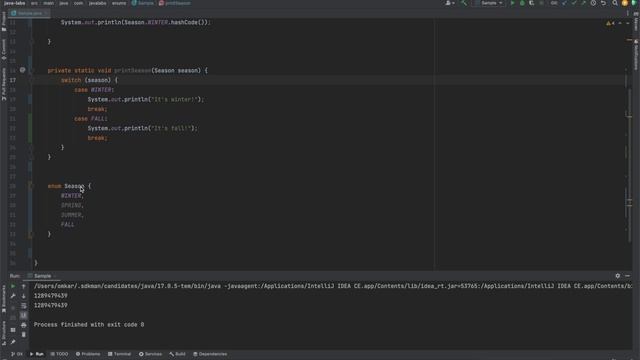Viewport: 640px width, 360px height.
Task: Click 'case FALL:' line in switch
Action: coord(91,118)
